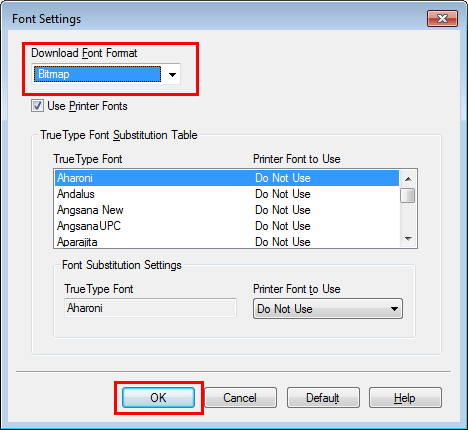Select Aharoni in the TrueType font list
Screen dimensions: 468x430
(227, 178)
